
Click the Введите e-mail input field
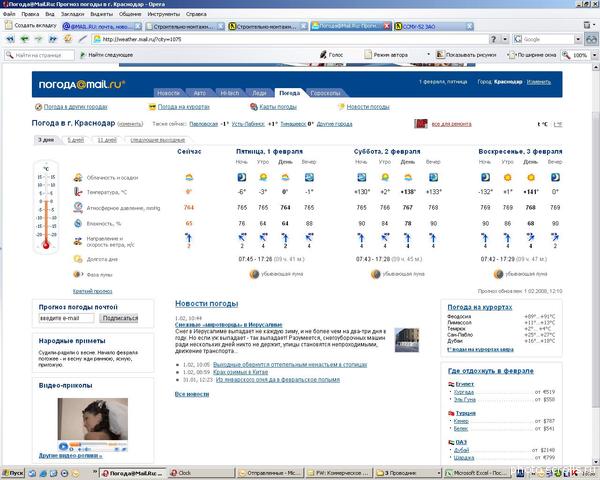tap(66, 318)
